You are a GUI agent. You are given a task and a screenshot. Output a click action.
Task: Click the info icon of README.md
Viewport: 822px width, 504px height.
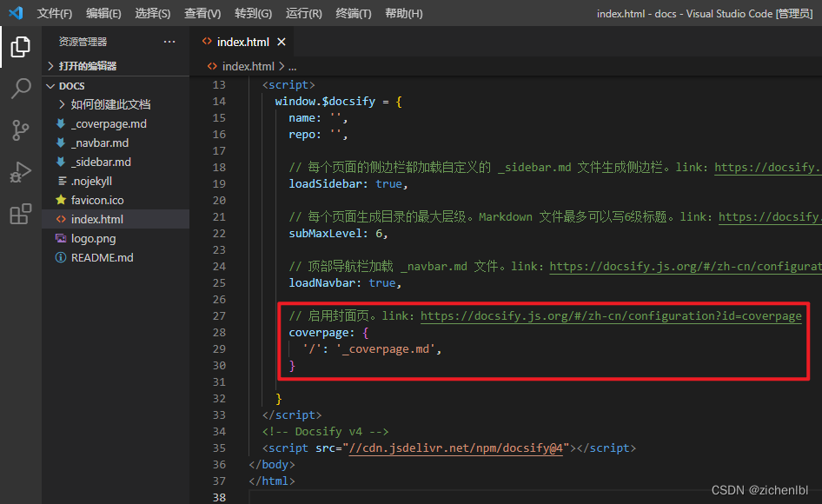pos(61,257)
